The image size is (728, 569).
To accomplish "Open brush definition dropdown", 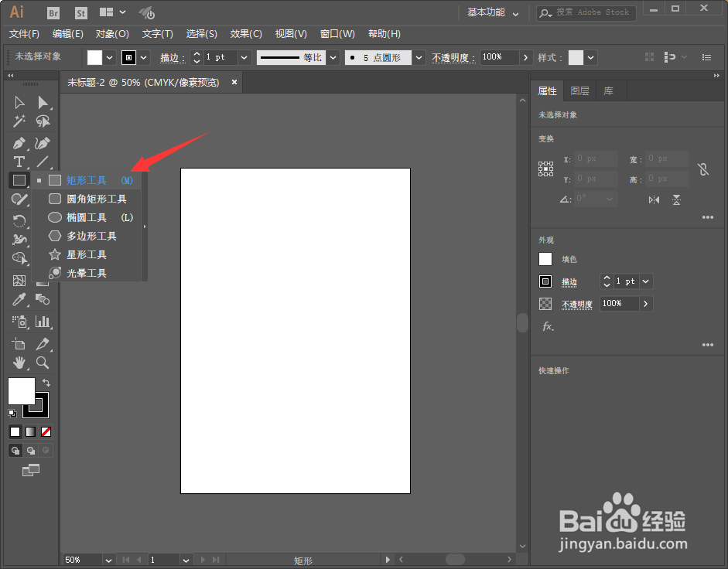I will click(419, 57).
